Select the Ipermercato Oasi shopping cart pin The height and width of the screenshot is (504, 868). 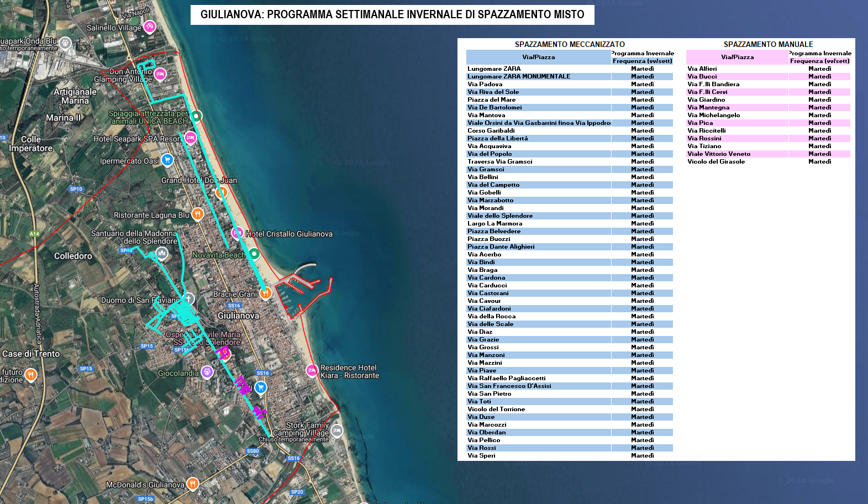coord(167,160)
